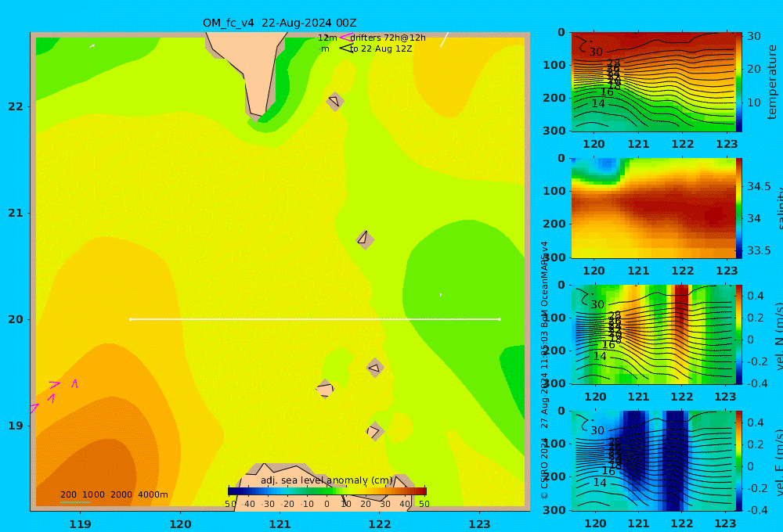Click latitude tick label 22 on main map
Screen dimensions: 783x532
(x=16, y=106)
